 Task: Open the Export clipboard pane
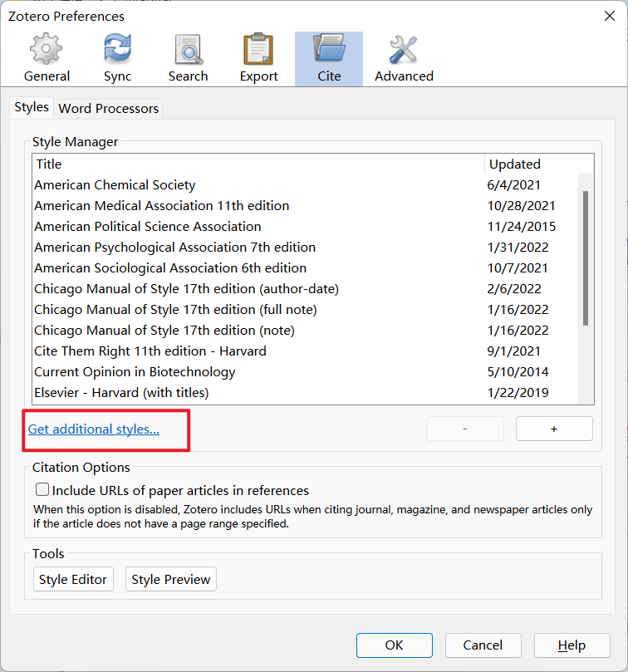tap(258, 58)
